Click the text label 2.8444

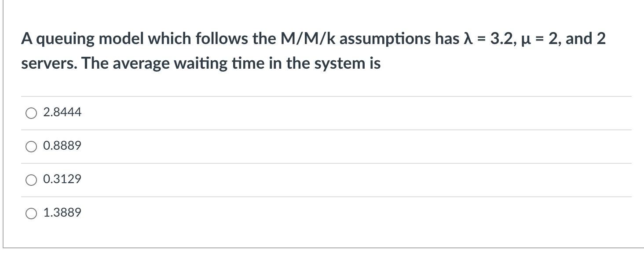[x=62, y=113]
